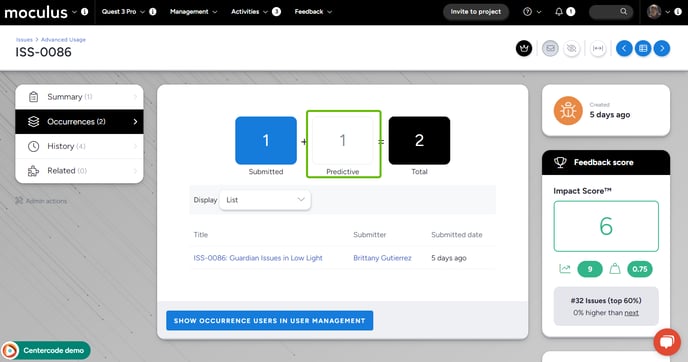The height and width of the screenshot is (362, 688).
Task: Open the chat bubble widget
Action: tap(667, 341)
